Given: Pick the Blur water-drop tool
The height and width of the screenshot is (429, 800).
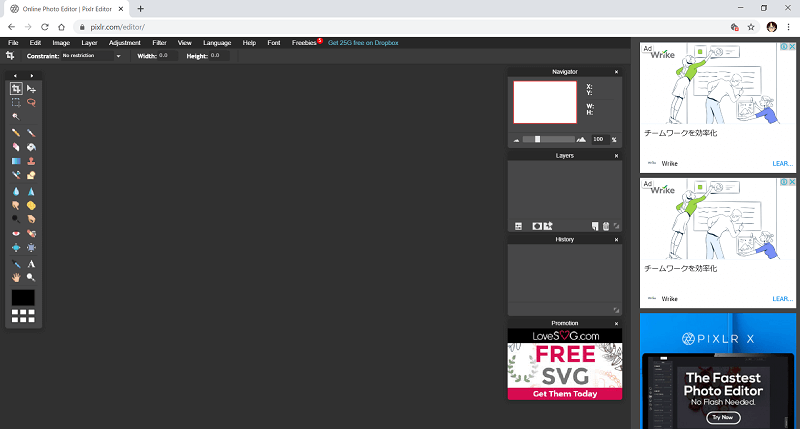Looking at the screenshot, I should click(16, 192).
